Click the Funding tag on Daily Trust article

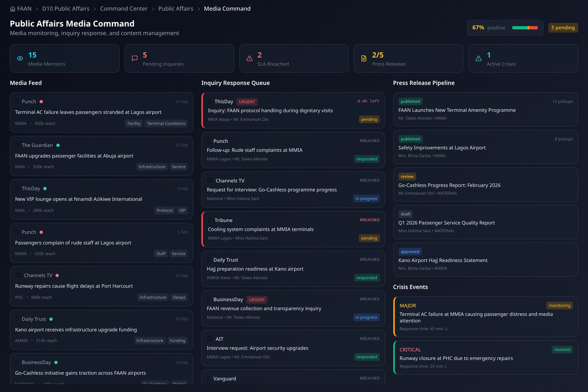(178, 341)
